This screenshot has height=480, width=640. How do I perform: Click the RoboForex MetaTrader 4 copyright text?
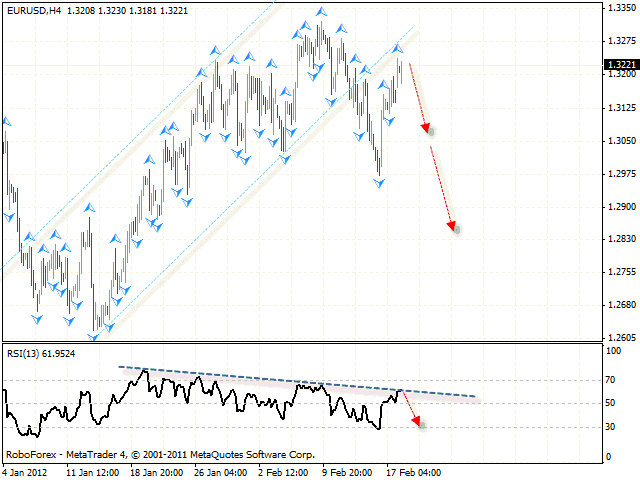pyautogui.click(x=160, y=453)
